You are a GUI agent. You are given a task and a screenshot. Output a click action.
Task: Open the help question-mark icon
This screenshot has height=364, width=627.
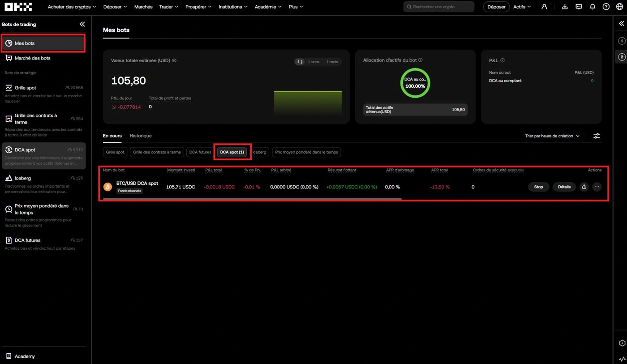pyautogui.click(x=606, y=7)
